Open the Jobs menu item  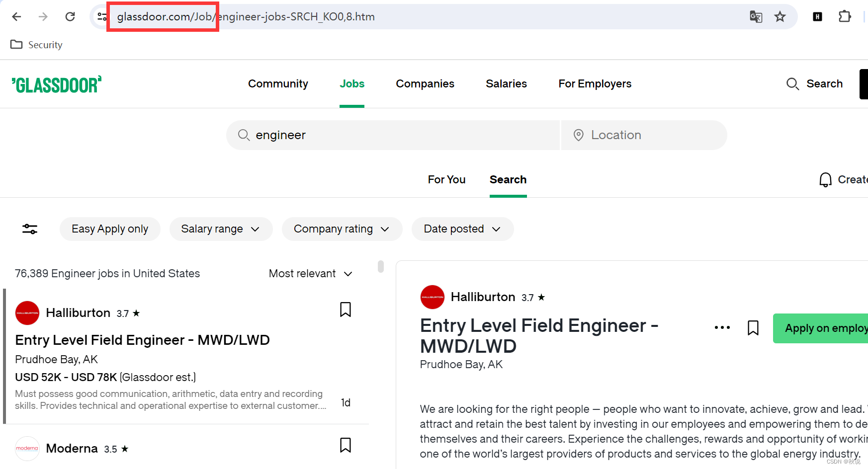tap(352, 84)
